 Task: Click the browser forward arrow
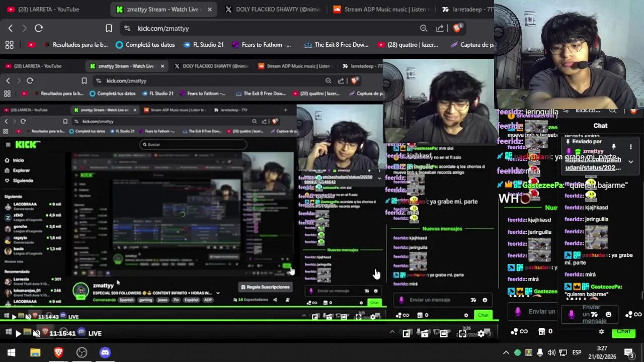click(x=24, y=28)
